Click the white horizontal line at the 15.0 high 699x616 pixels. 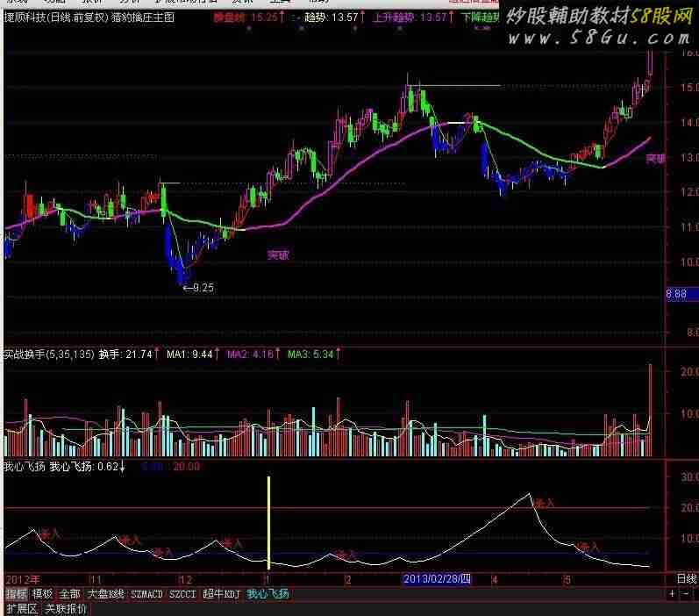coord(455,85)
